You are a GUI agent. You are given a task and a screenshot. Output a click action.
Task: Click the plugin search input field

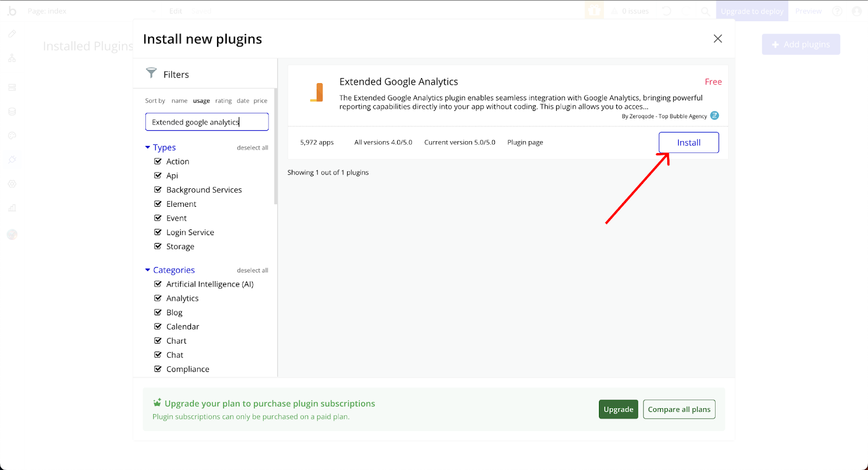pos(207,122)
